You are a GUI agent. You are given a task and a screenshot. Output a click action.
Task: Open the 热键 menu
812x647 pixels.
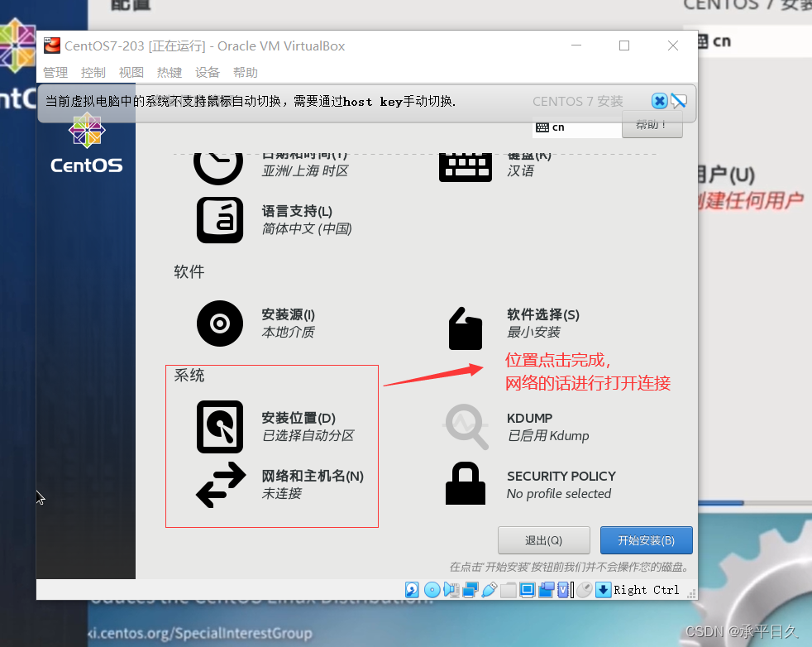170,73
